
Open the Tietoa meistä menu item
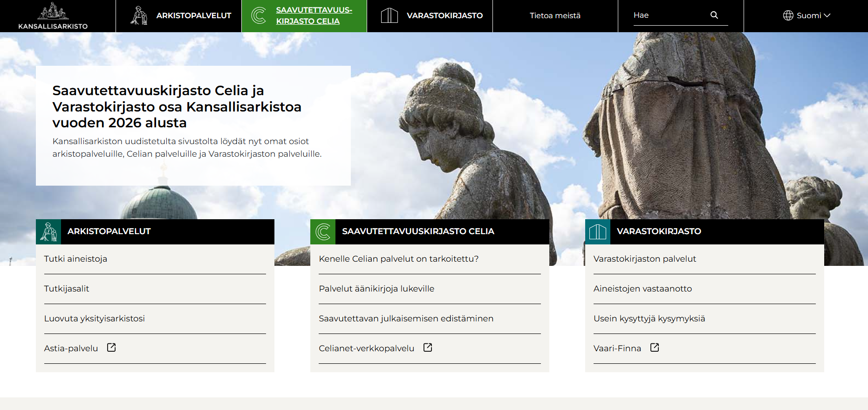click(555, 15)
